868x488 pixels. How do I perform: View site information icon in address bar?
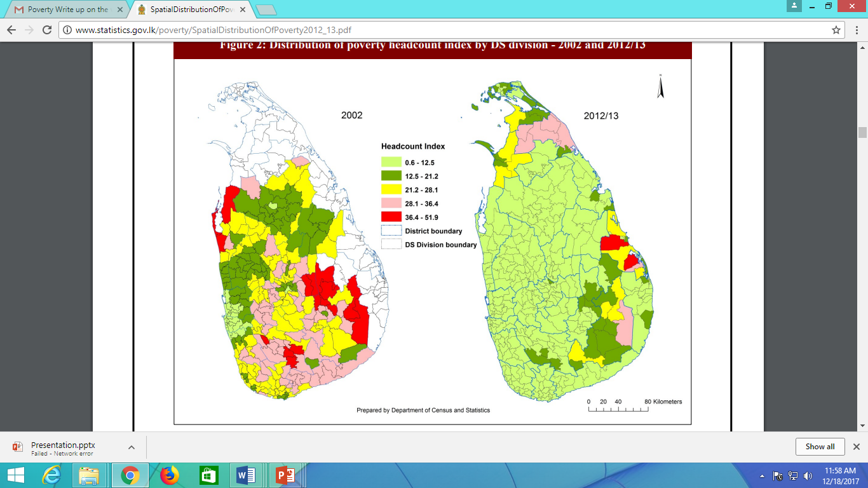67,30
